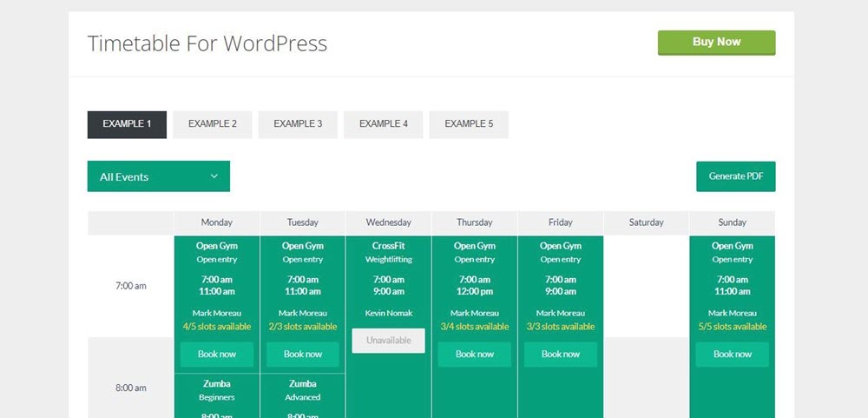Click the Buy Now button
This screenshot has width=868, height=418.
pyautogui.click(x=716, y=43)
